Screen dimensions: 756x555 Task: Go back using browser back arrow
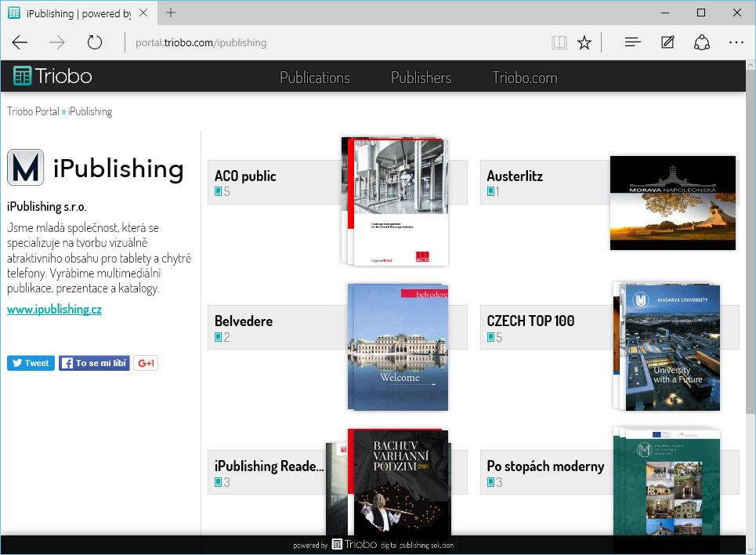click(x=20, y=42)
